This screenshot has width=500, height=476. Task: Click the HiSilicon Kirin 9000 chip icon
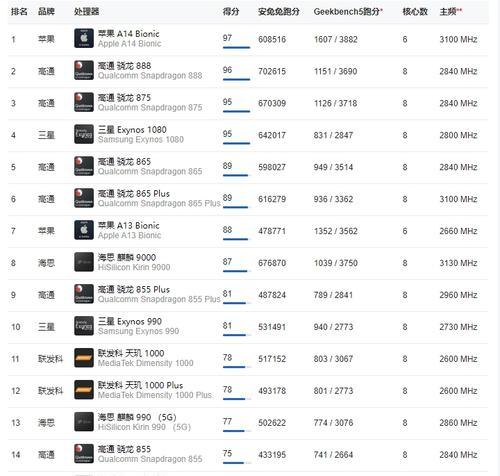pos(84,262)
